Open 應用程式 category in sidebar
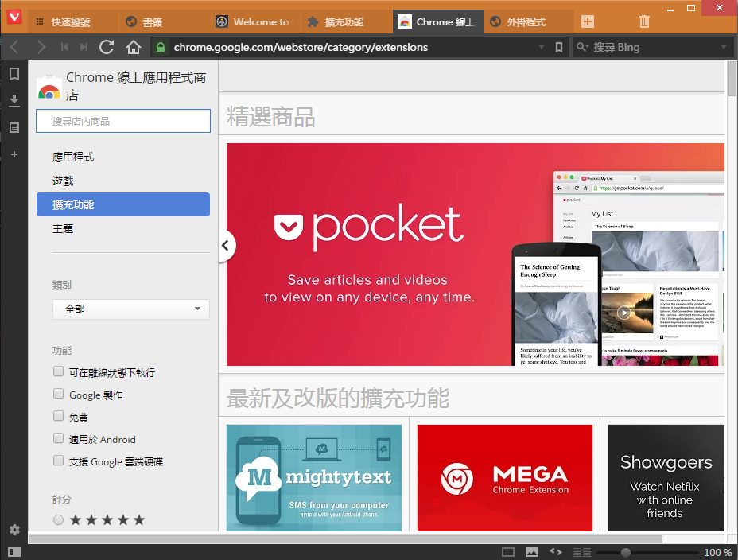The image size is (738, 560). tap(123, 157)
